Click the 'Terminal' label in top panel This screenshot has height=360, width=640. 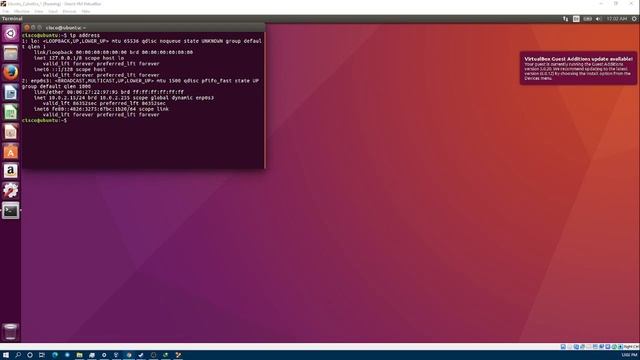(x=12, y=19)
